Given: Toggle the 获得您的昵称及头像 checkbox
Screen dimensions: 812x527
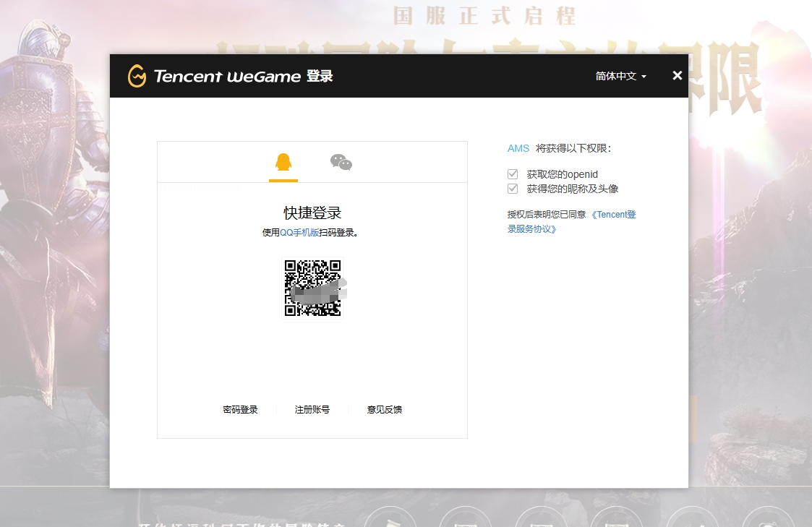Looking at the screenshot, I should coord(513,189).
